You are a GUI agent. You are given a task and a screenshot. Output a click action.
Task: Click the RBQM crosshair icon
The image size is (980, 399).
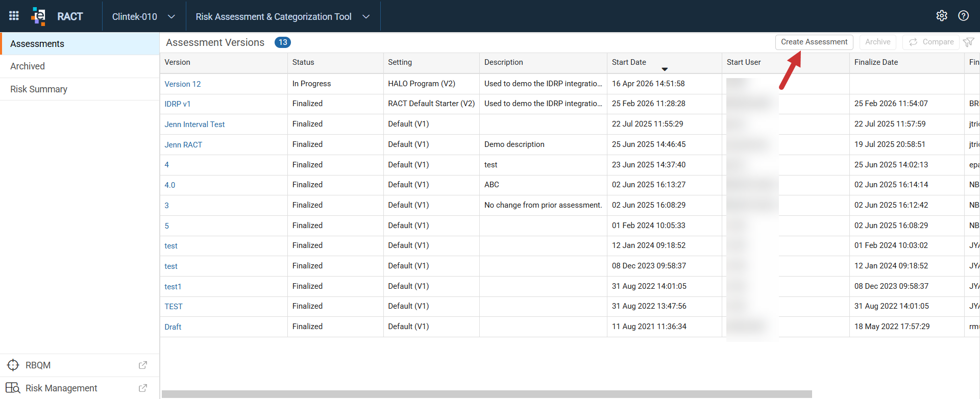tap(13, 365)
